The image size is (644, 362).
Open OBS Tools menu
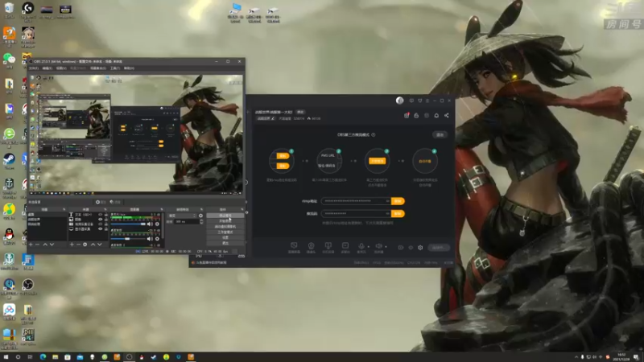115,68
